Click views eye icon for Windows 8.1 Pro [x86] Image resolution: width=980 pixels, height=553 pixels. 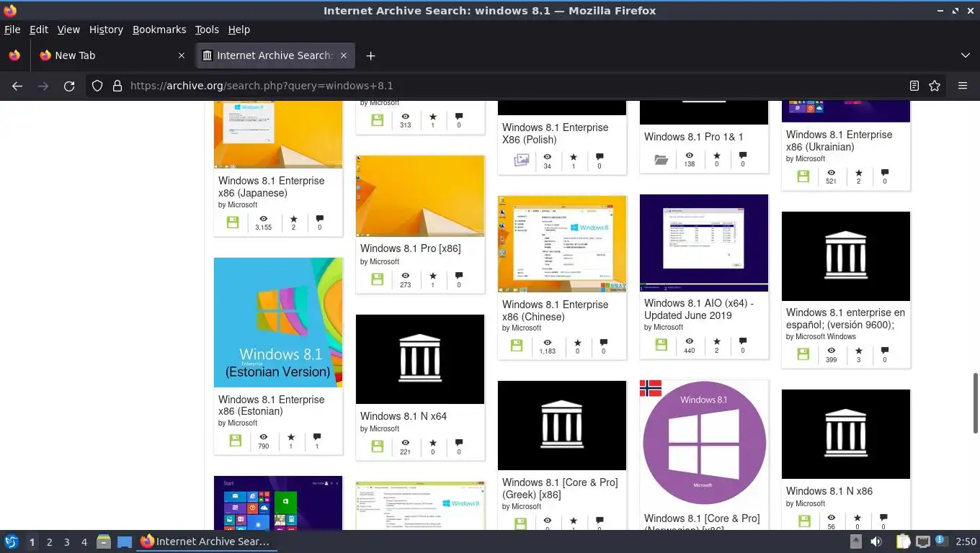406,276
